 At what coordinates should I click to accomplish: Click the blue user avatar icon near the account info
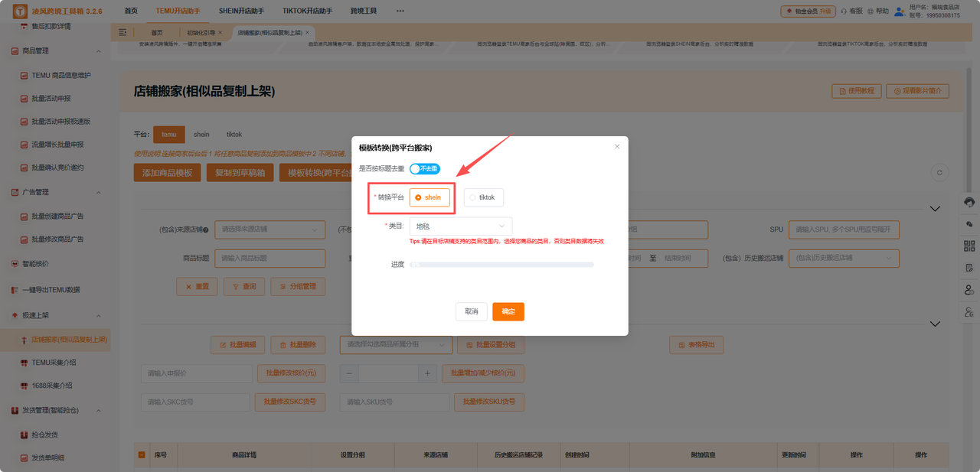[899, 11]
